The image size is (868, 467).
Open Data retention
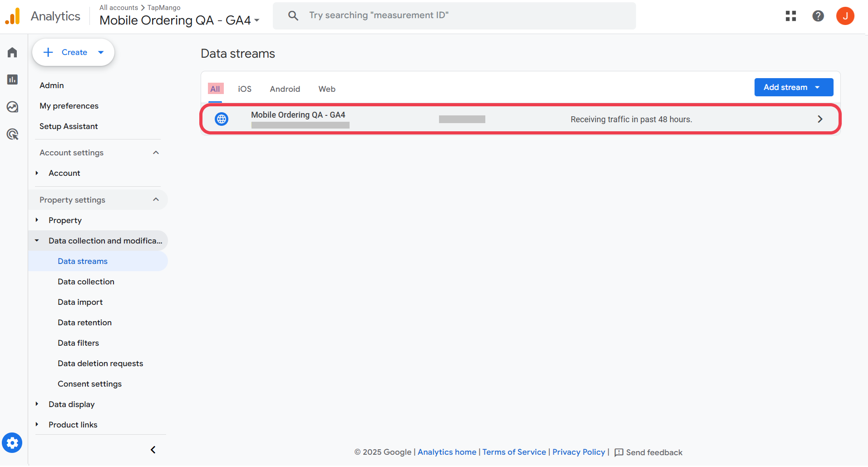85,323
